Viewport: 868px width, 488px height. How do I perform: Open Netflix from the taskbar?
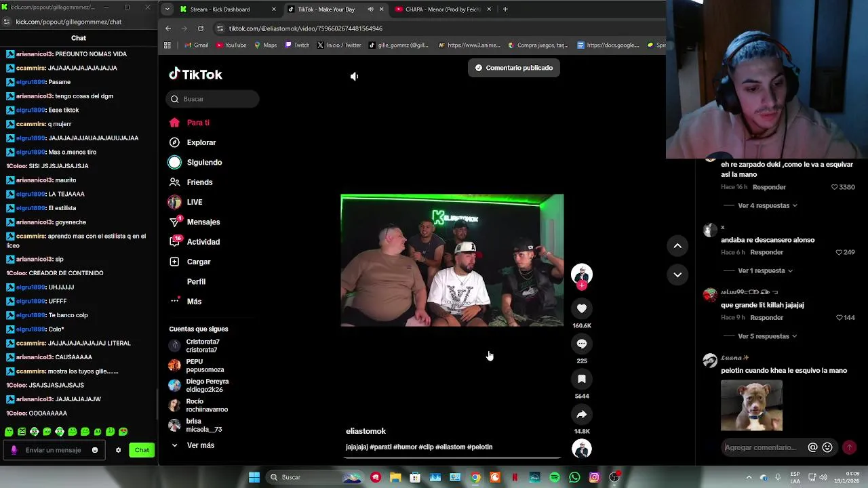515,477
